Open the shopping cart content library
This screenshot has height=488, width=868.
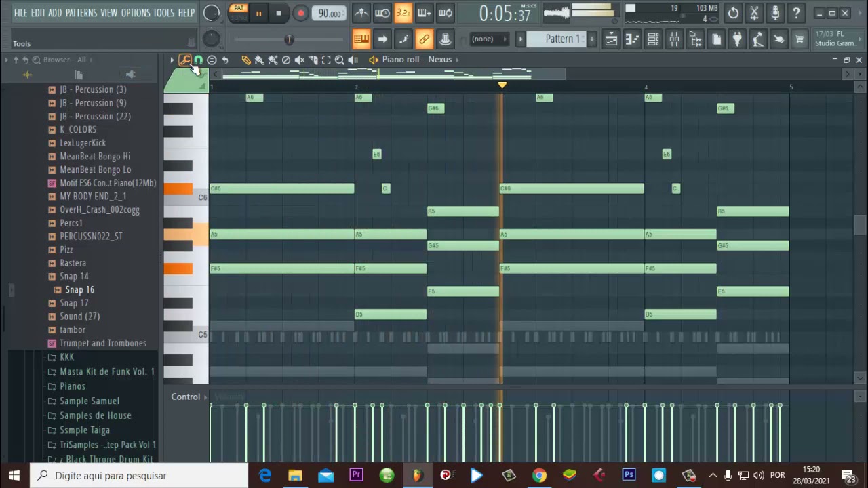(x=800, y=39)
